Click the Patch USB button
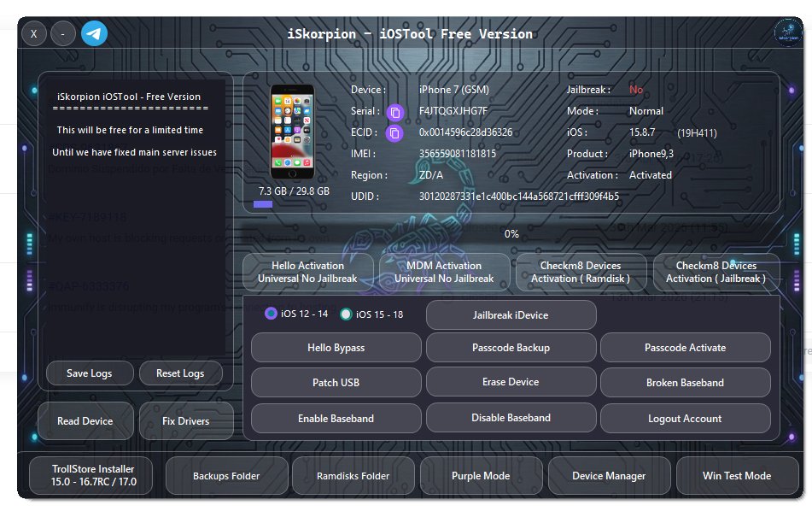 336,383
